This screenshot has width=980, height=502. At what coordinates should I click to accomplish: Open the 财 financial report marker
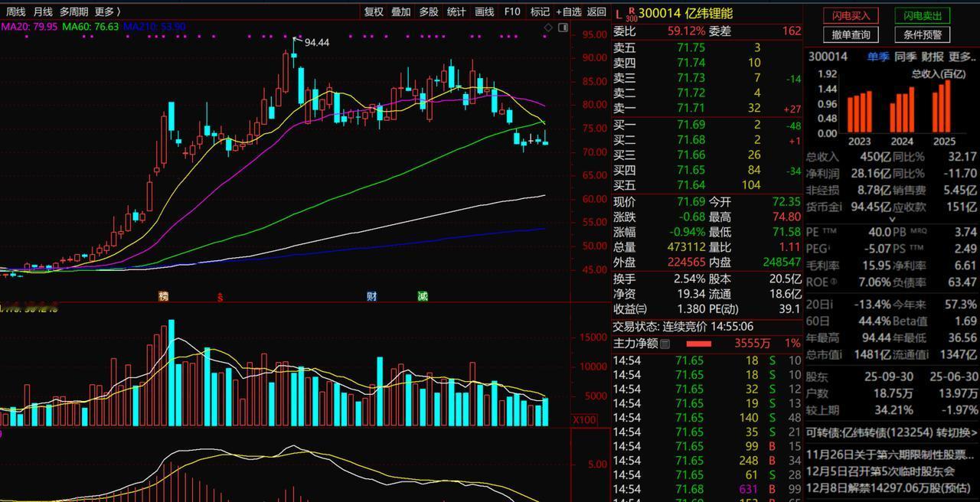pos(372,296)
